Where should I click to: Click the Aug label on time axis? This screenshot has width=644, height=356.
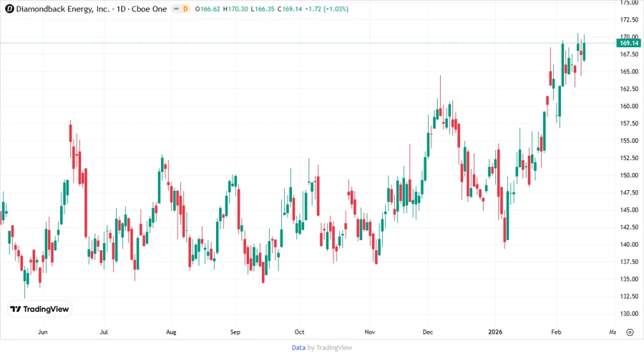click(x=171, y=332)
